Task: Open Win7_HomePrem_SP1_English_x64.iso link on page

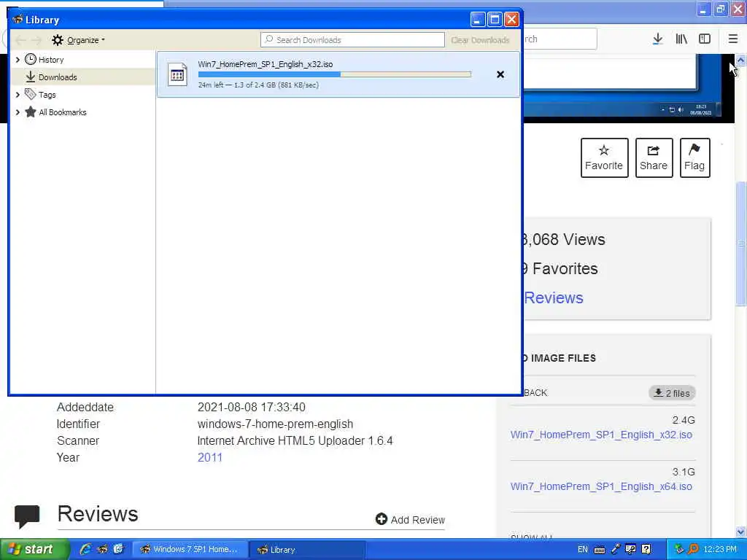Action: [x=601, y=486]
